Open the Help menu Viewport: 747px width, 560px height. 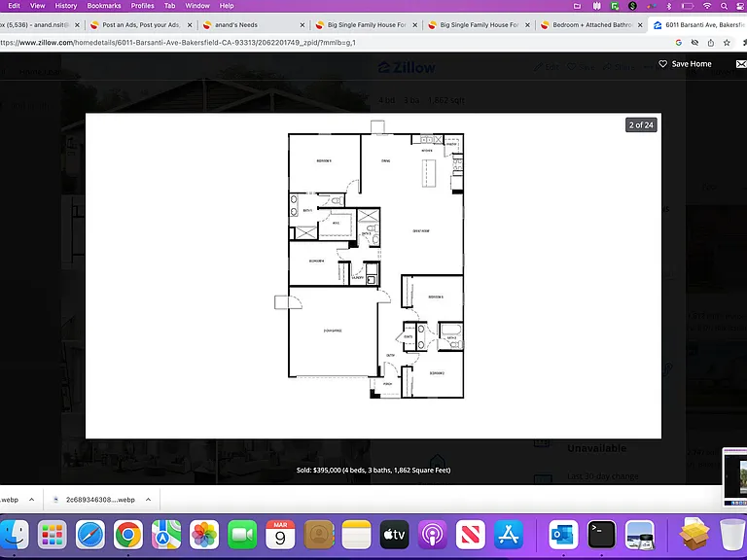[x=227, y=6]
